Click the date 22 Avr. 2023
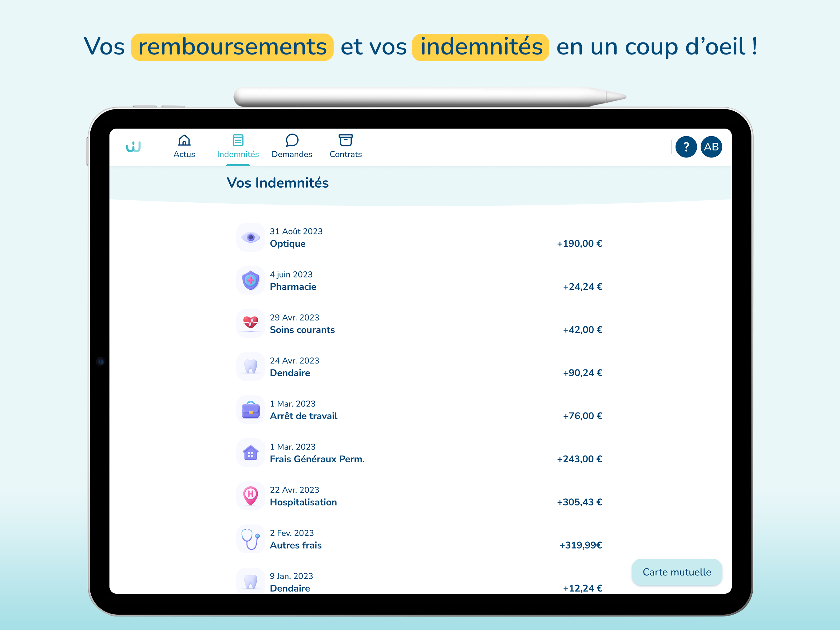This screenshot has height=630, width=840. [x=294, y=490]
